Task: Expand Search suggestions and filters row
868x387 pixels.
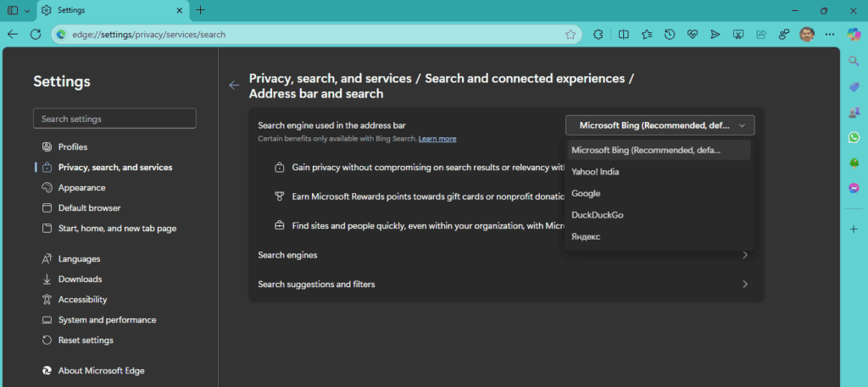Action: (506, 285)
